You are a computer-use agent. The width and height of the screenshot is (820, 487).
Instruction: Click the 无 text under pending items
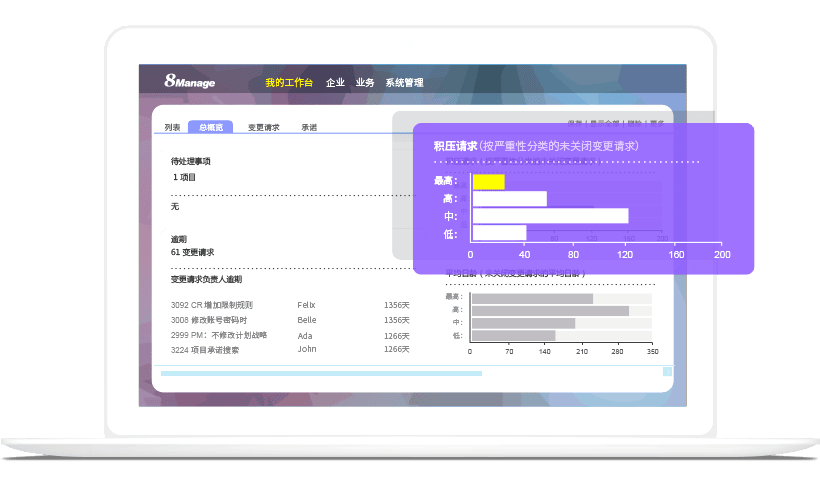pos(175,207)
